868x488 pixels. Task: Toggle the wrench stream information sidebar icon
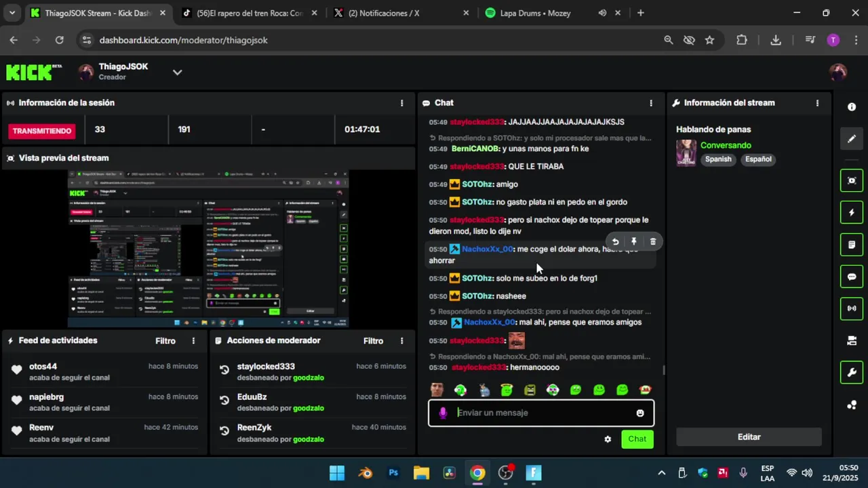pos(852,372)
